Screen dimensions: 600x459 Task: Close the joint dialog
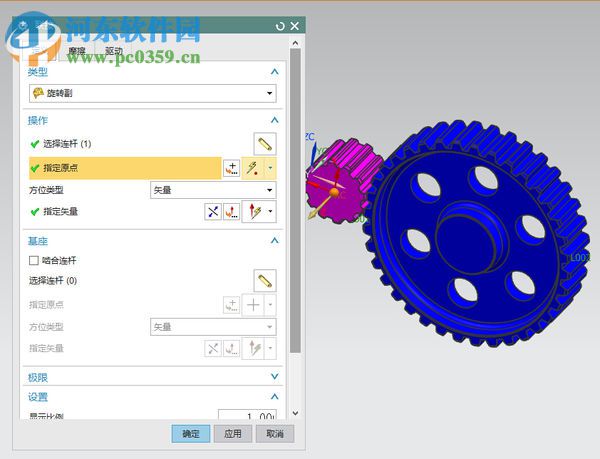coord(295,26)
